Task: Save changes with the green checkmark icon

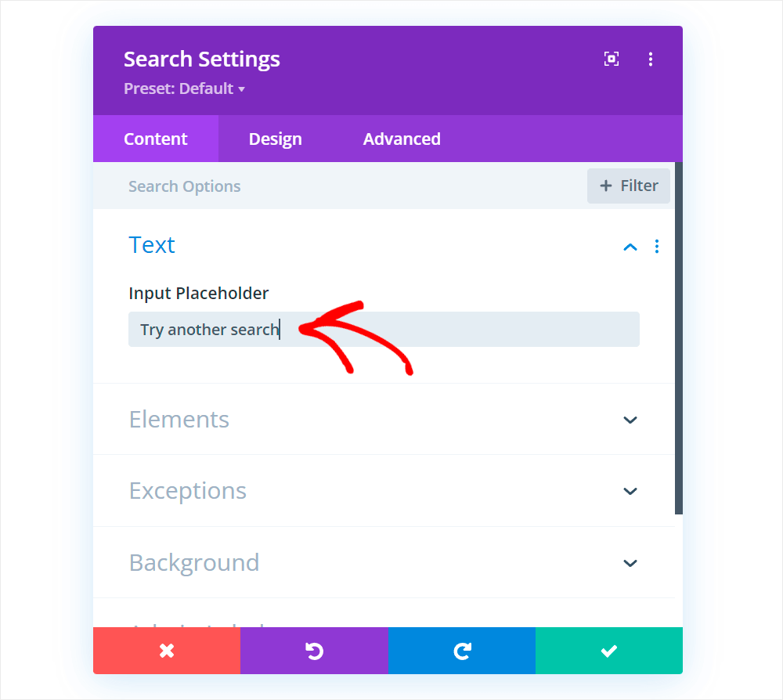Action: tap(608, 651)
